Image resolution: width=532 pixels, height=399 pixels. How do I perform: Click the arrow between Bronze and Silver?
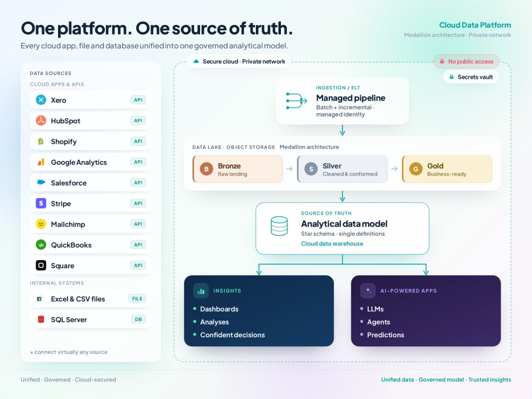point(289,169)
